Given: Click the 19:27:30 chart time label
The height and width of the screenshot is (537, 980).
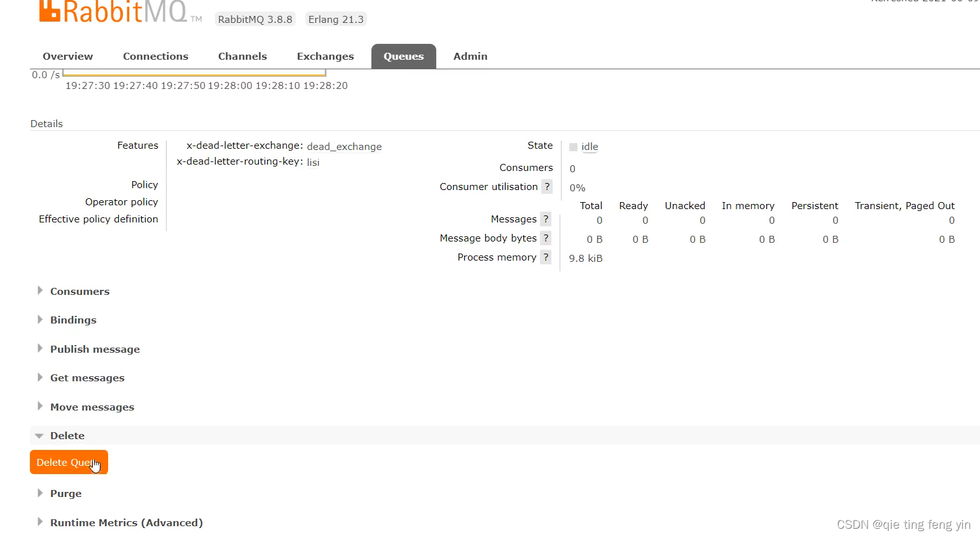Looking at the screenshot, I should [x=88, y=85].
